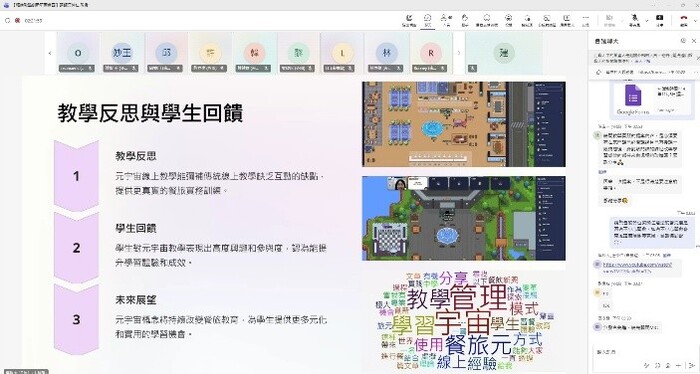The image size is (700, 374).
Task: Toggle the microphone mute button
Action: [x=634, y=20]
